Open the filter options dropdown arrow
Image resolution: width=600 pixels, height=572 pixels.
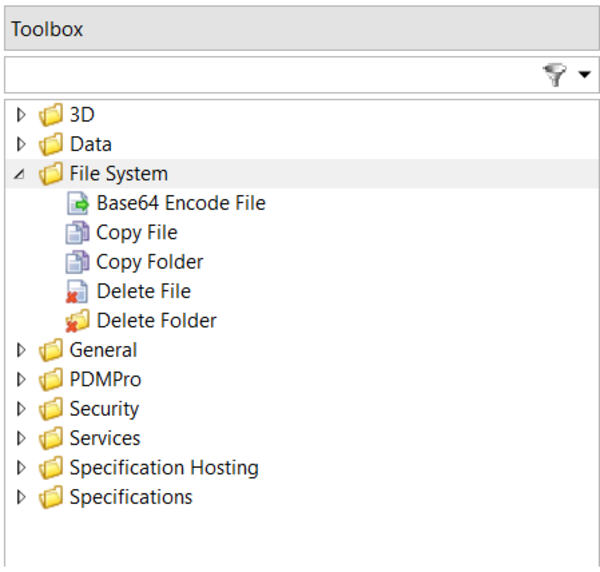tap(584, 76)
